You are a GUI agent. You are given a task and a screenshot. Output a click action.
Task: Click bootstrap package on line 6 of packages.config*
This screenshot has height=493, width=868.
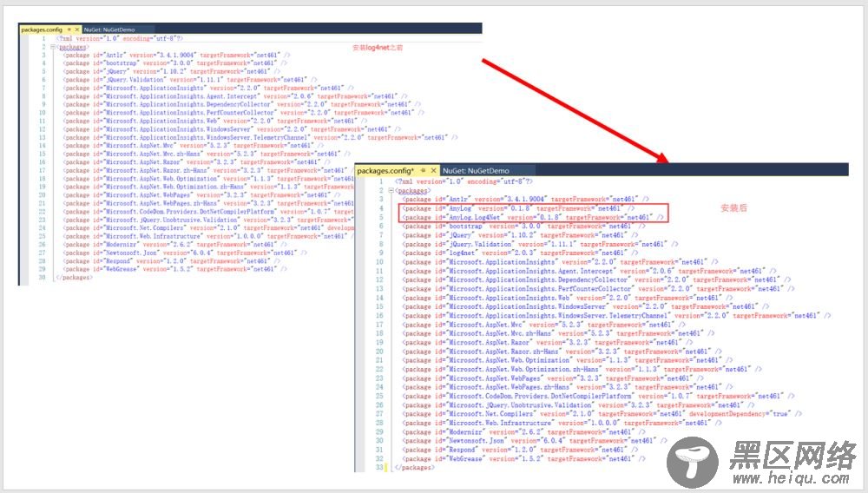coord(523,226)
